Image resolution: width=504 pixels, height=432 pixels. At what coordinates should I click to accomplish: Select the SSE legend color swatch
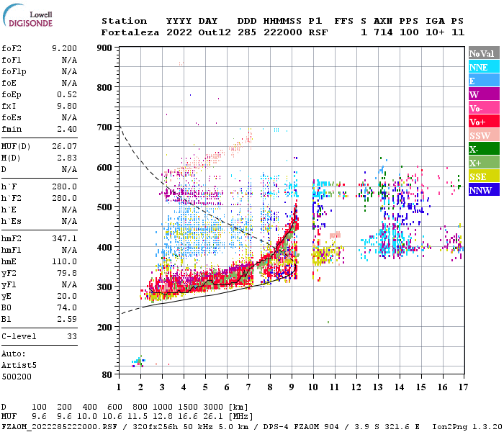484,176
